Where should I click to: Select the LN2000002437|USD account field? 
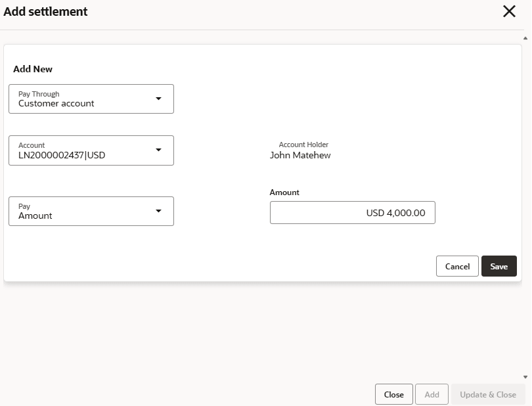coord(62,155)
